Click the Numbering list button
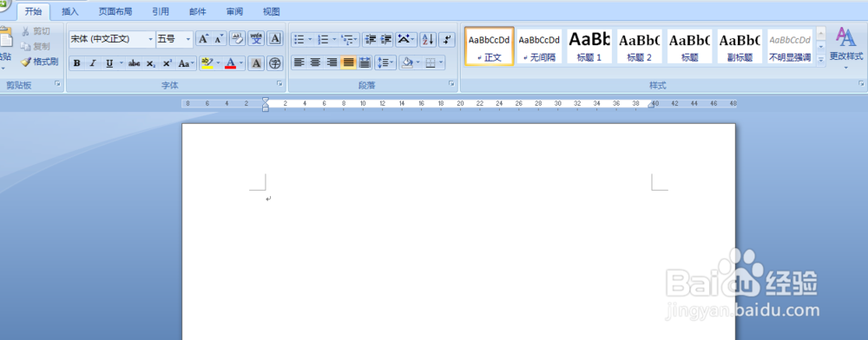The height and width of the screenshot is (340, 868). (x=323, y=39)
